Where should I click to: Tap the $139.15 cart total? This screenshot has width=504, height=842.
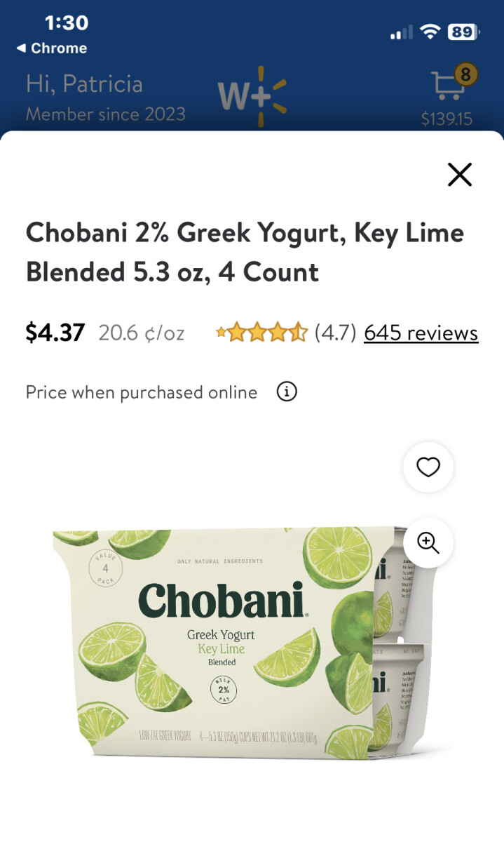447,119
